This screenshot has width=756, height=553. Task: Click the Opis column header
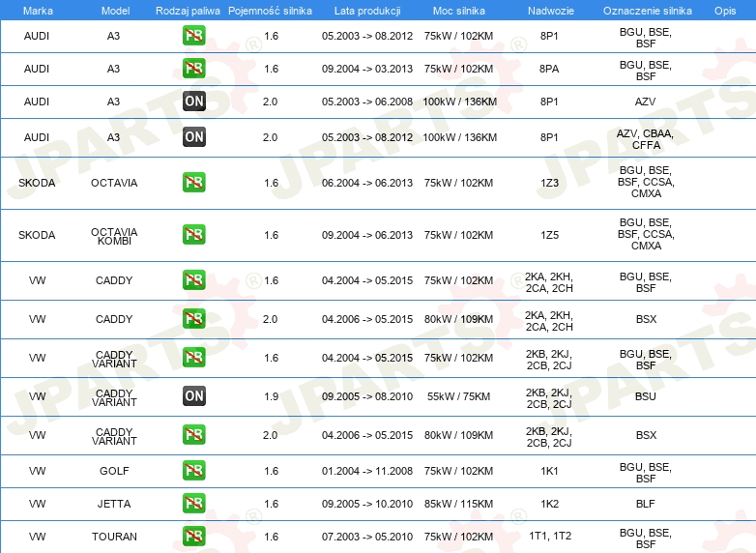coord(725,11)
